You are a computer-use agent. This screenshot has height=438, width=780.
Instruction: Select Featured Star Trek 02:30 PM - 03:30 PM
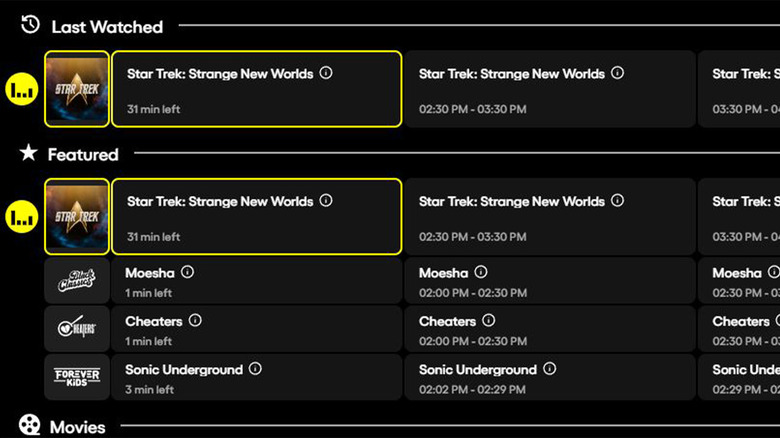(548, 217)
